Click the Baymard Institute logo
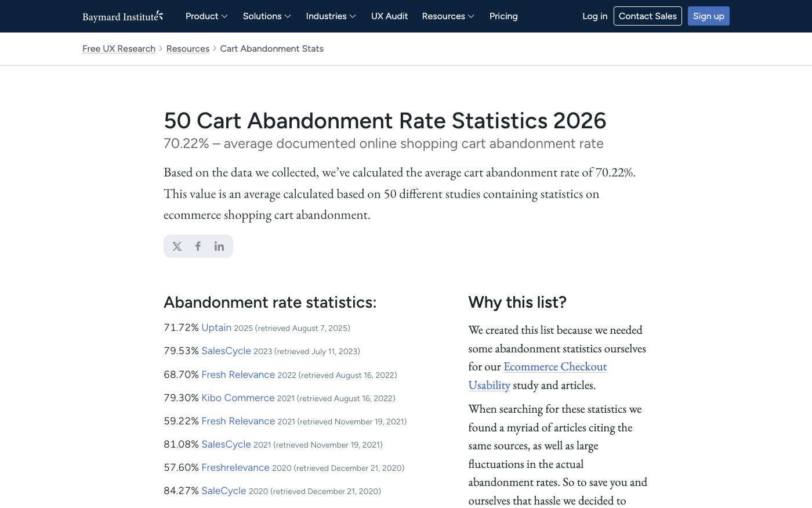The width and height of the screenshot is (812, 508). 122,16
